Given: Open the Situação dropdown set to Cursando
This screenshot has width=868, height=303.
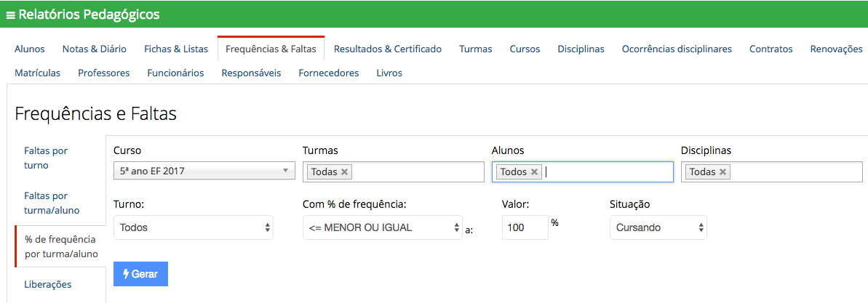Looking at the screenshot, I should [x=658, y=227].
